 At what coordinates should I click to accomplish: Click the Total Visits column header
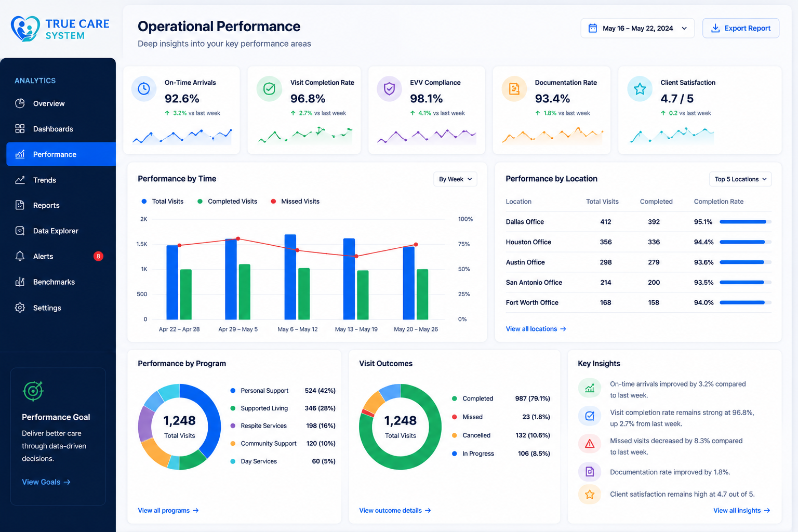click(602, 202)
